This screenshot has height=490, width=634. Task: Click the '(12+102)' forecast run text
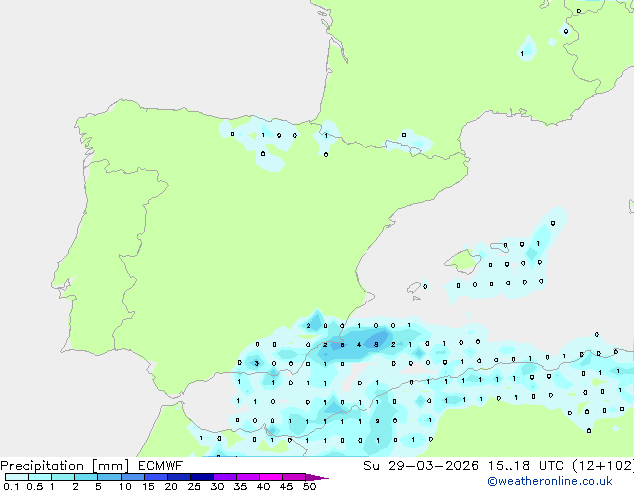[603, 465]
